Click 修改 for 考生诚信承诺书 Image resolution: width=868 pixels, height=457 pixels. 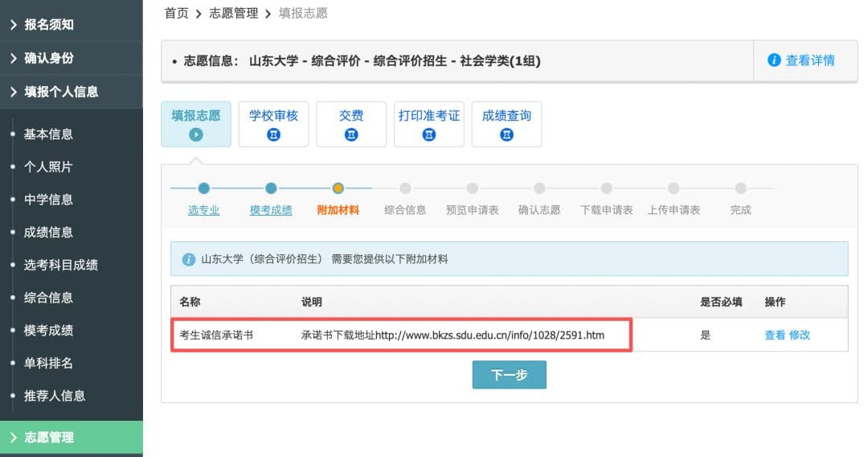(x=800, y=336)
